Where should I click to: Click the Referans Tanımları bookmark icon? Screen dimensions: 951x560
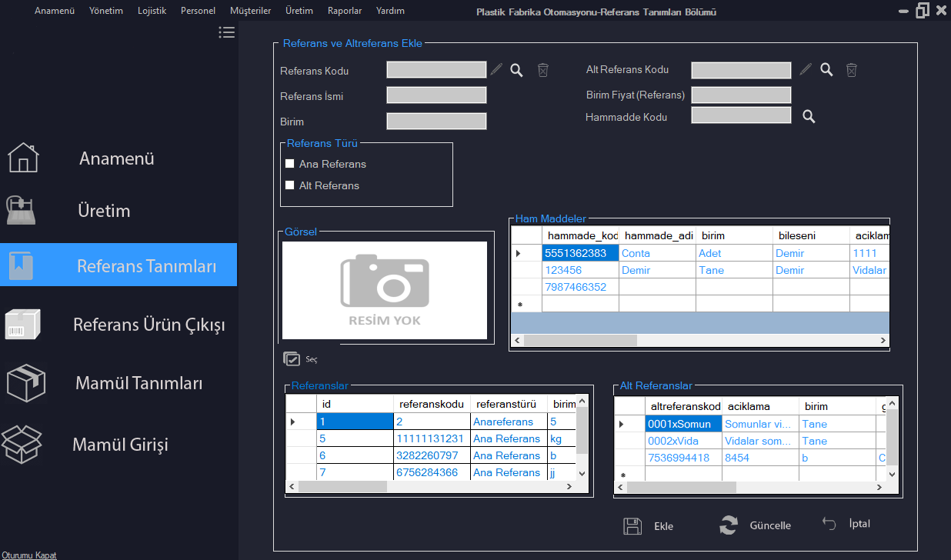[x=22, y=265]
